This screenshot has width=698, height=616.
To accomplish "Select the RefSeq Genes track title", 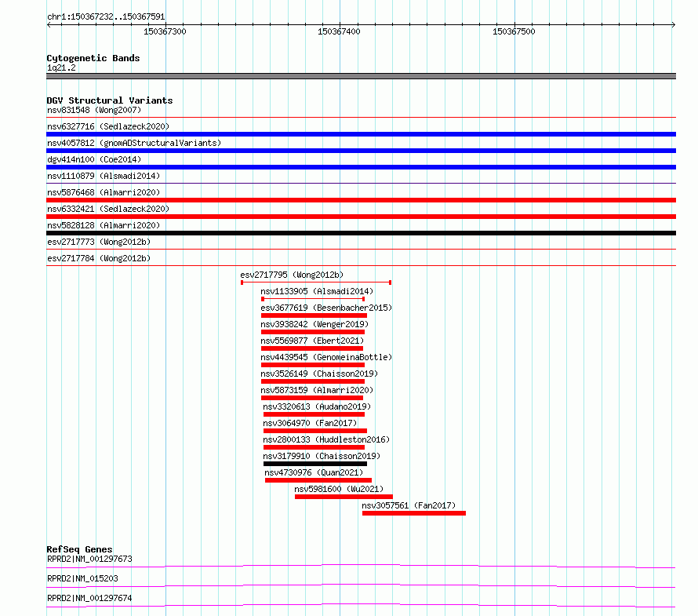I will (x=80, y=549).
